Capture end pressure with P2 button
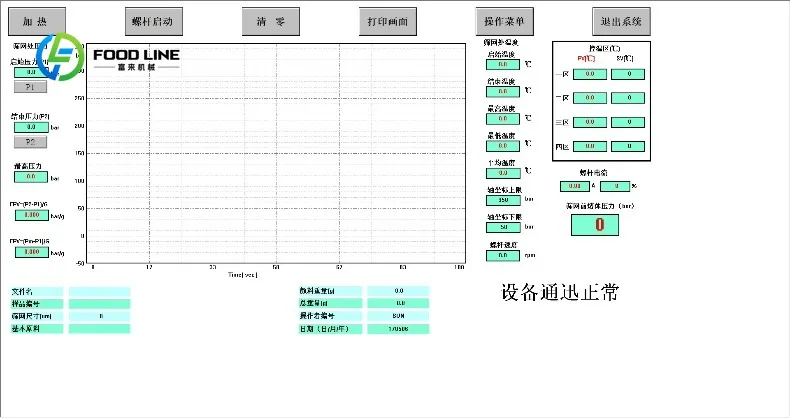The height and width of the screenshot is (418, 790). (30, 142)
